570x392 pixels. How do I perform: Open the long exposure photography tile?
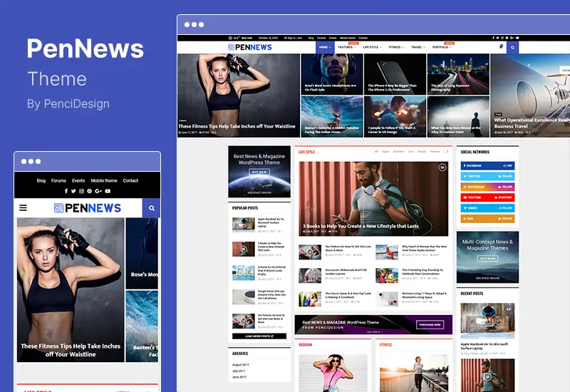point(458,75)
